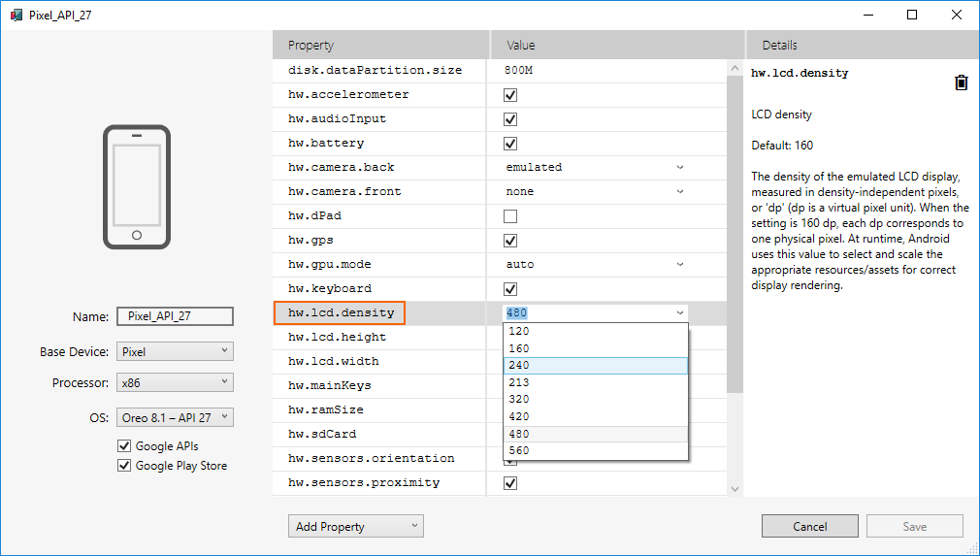980x556 pixels.
Task: Pick 320 from the density options
Action: coord(595,400)
